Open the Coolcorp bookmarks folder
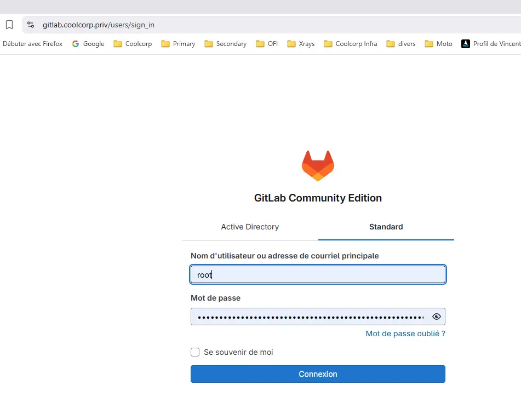This screenshot has width=521, height=420. [x=133, y=44]
